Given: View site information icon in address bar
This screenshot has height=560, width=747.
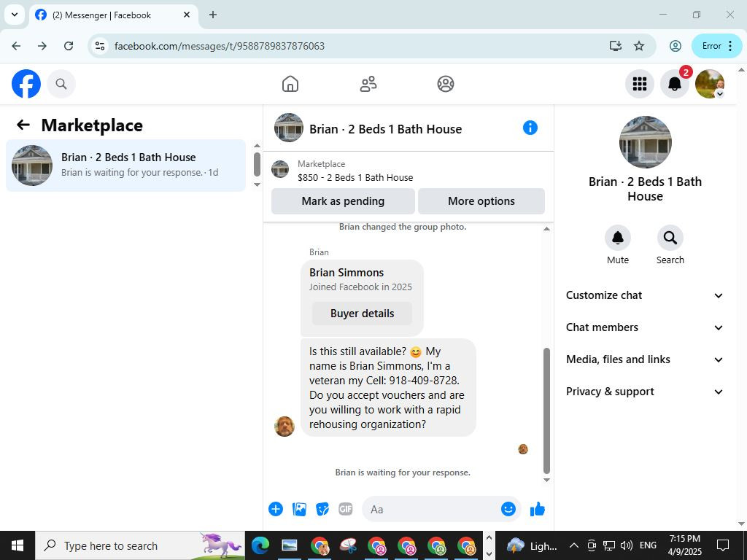Looking at the screenshot, I should point(99,46).
